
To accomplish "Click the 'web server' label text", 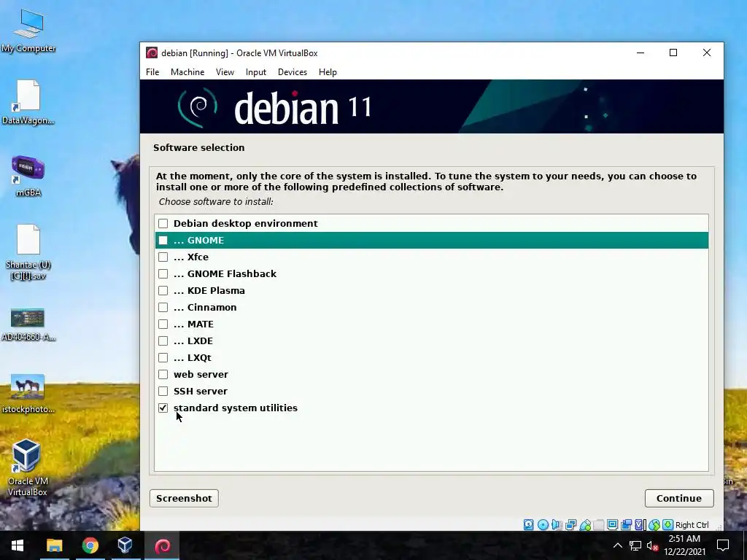I will point(201,374).
